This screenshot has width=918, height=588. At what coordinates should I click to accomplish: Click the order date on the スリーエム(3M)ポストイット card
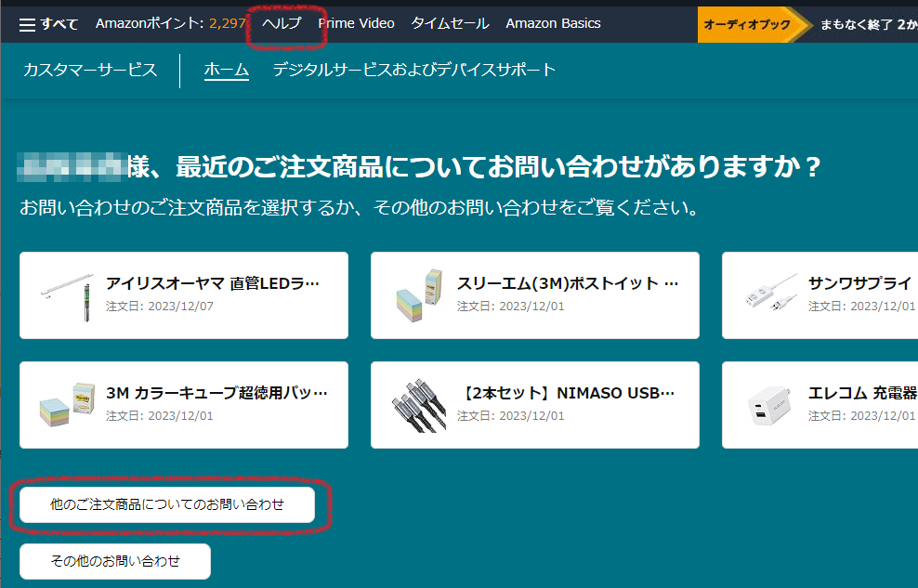510,306
